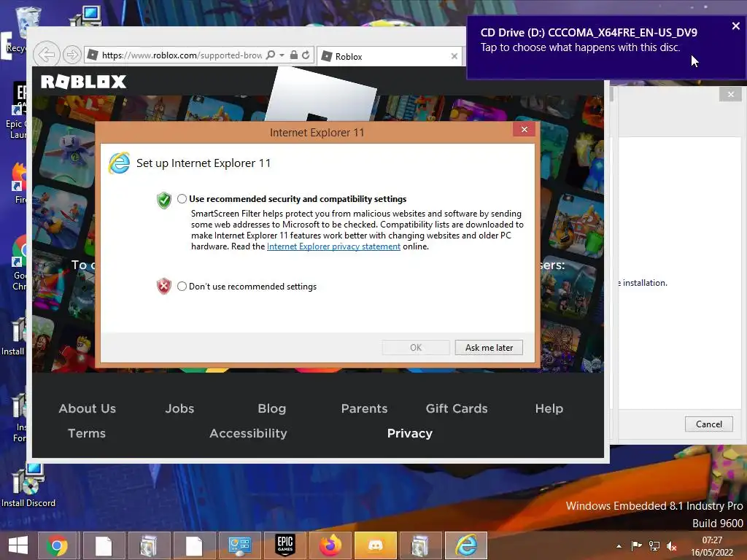Click the IE forward navigation arrow
Image resolution: width=747 pixels, height=560 pixels.
tap(72, 55)
